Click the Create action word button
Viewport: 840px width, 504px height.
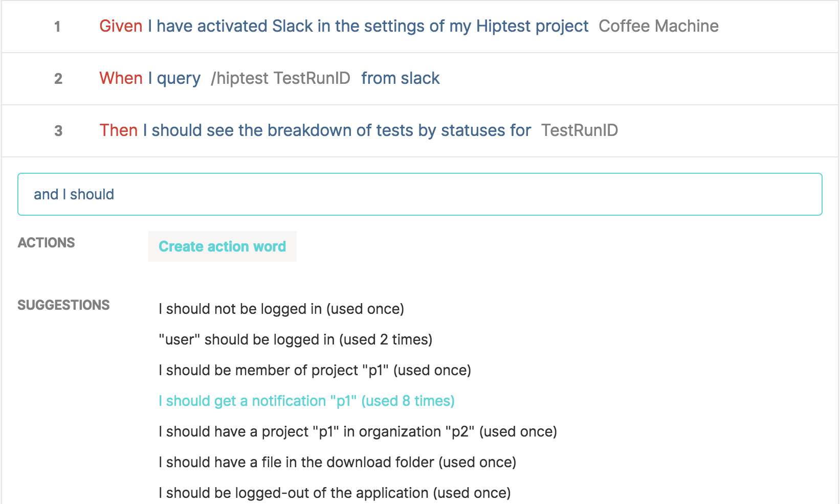click(x=222, y=246)
